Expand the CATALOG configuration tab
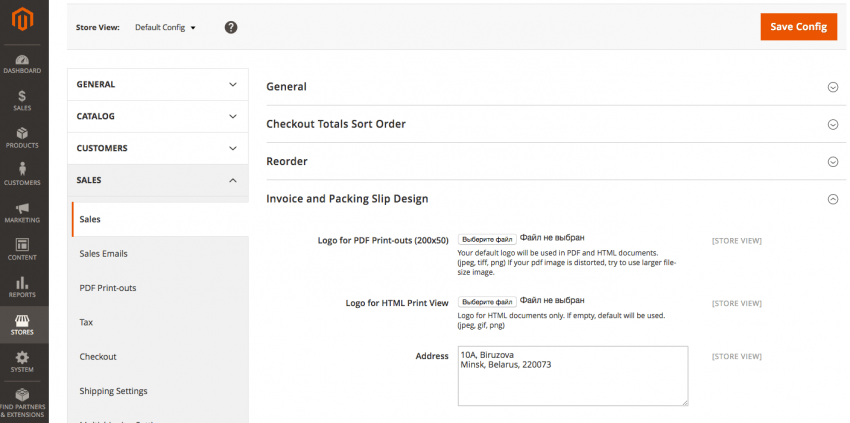The height and width of the screenshot is (423, 850). (x=158, y=117)
